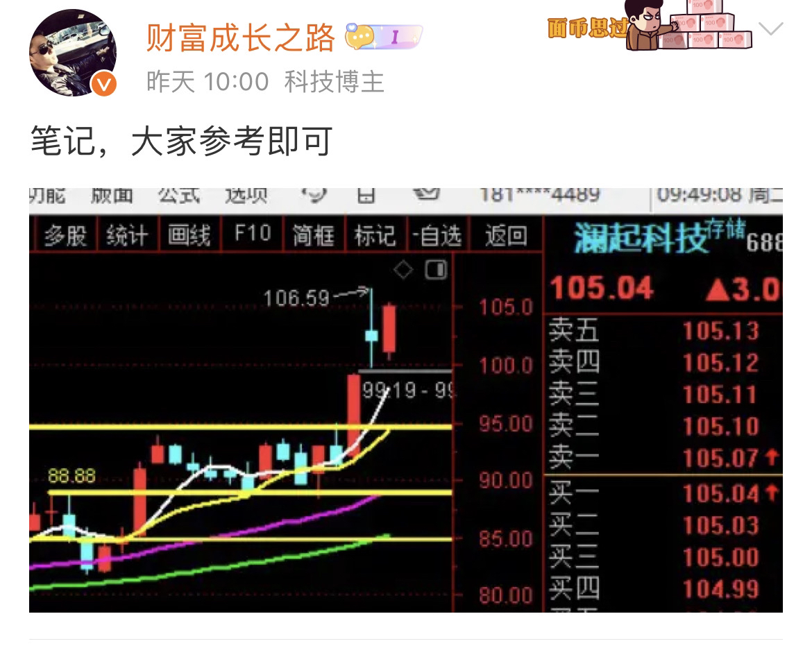This screenshot has height=648, width=812.
Task: Open the 选项 menu in the chart
Action: click(x=246, y=196)
